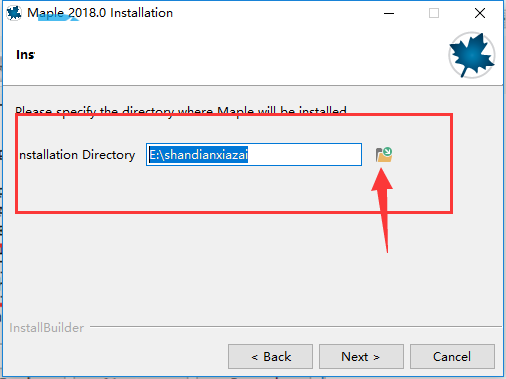Click the horizontal separator line next to InstallBuilder
The height and width of the screenshot is (379, 506).
tap(296, 327)
